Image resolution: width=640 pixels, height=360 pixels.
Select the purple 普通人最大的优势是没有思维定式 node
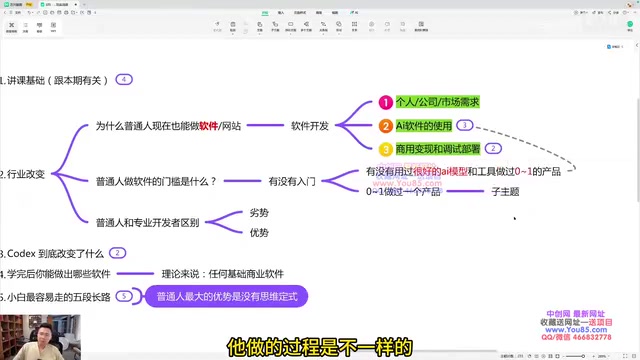coord(227,296)
